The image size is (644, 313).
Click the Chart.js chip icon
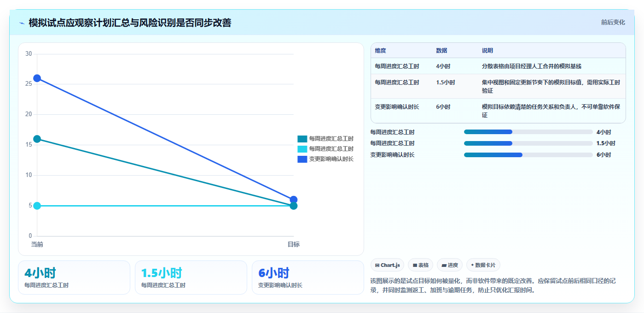[377, 265]
